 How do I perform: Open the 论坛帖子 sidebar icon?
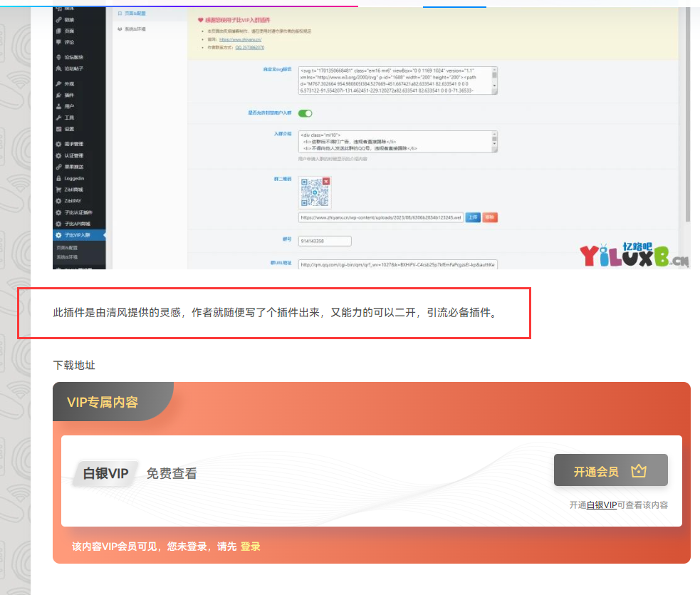58,68
